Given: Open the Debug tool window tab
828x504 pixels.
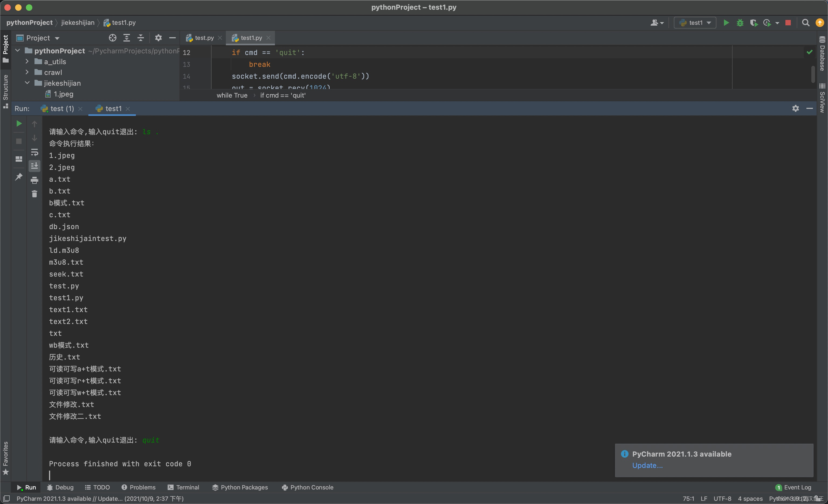Looking at the screenshot, I should tap(60, 487).
